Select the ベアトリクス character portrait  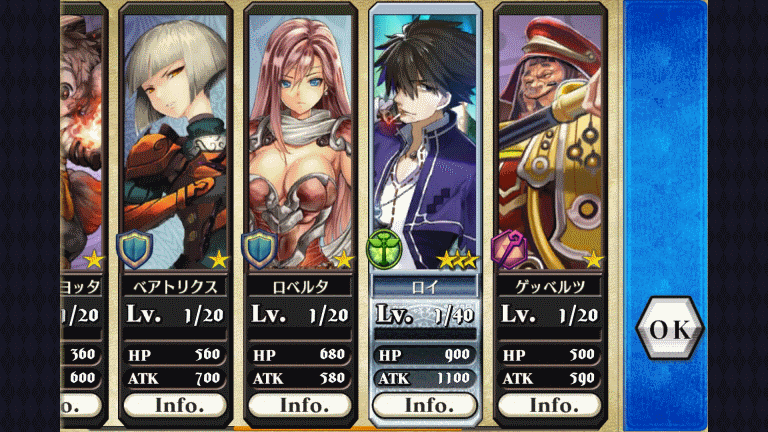175,142
